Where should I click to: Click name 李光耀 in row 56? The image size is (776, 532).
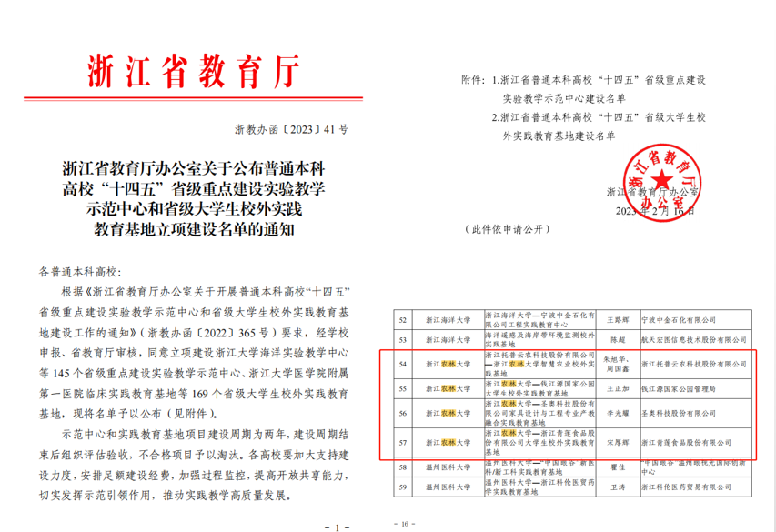pos(617,414)
